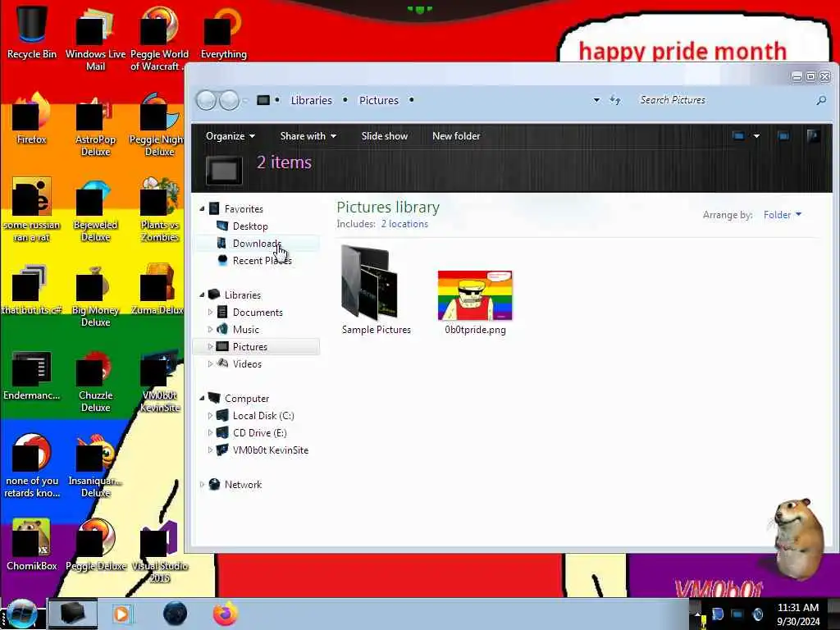Select Insaniquarium Deluxe desktop icon

point(95,465)
